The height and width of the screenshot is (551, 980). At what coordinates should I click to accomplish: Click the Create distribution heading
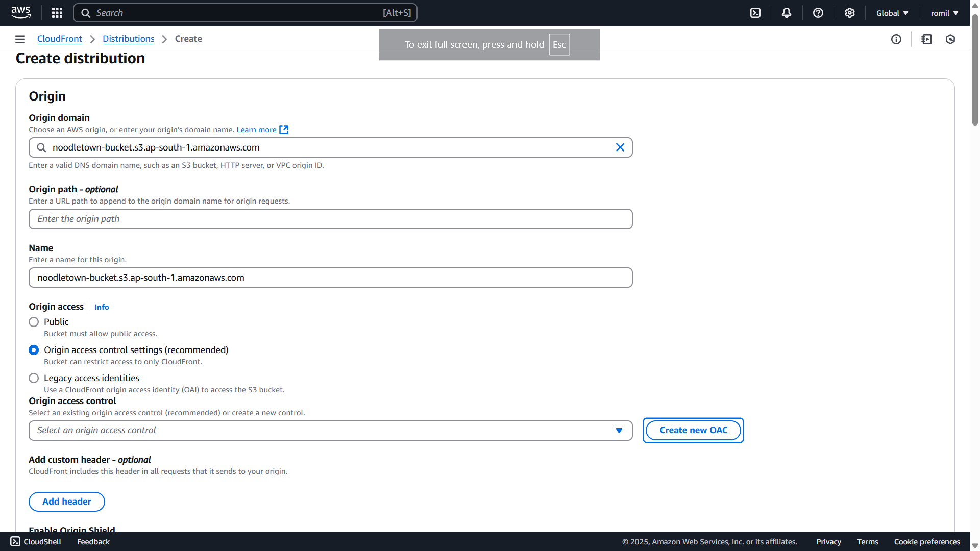(80, 59)
